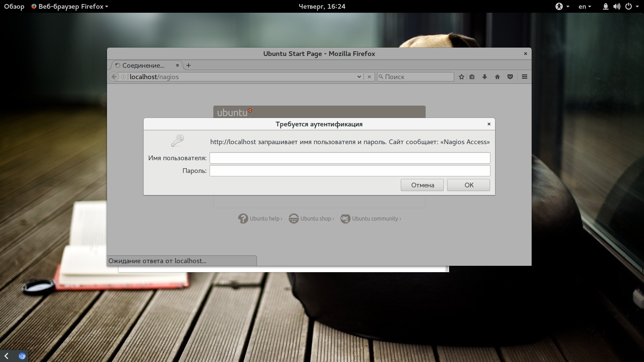The width and height of the screenshot is (644, 362).
Task: Expand the URL history dropdown arrow
Action: [x=359, y=77]
